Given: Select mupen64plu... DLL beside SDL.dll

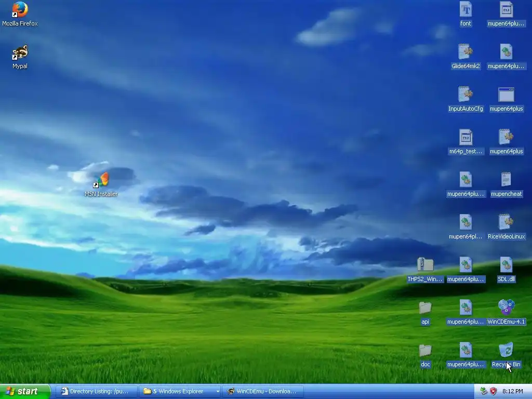Looking at the screenshot, I should (x=465, y=270).
